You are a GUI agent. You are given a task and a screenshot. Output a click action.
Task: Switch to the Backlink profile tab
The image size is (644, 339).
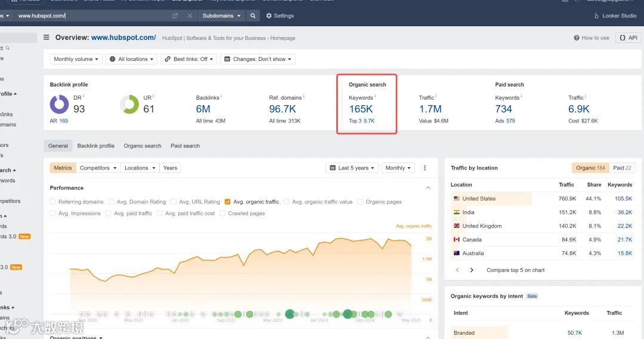tap(95, 146)
